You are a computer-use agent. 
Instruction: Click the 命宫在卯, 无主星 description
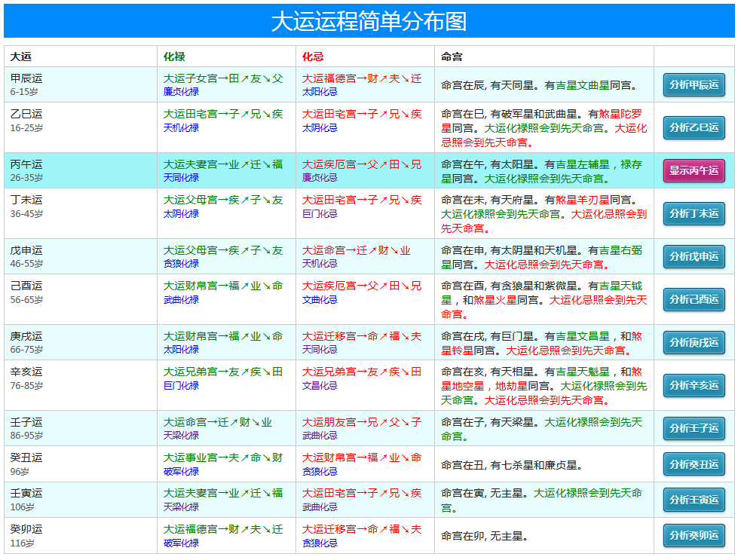coord(485,537)
